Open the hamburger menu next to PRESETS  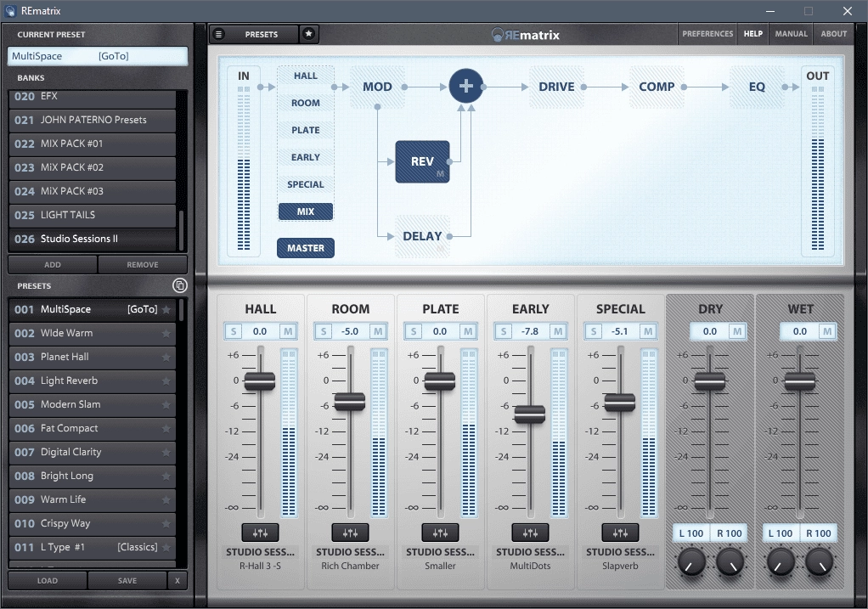218,34
